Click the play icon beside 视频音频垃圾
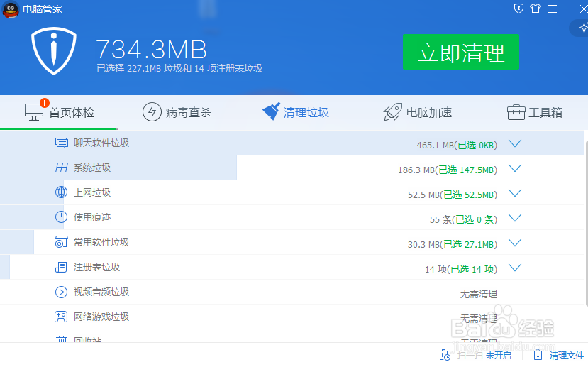 62,292
